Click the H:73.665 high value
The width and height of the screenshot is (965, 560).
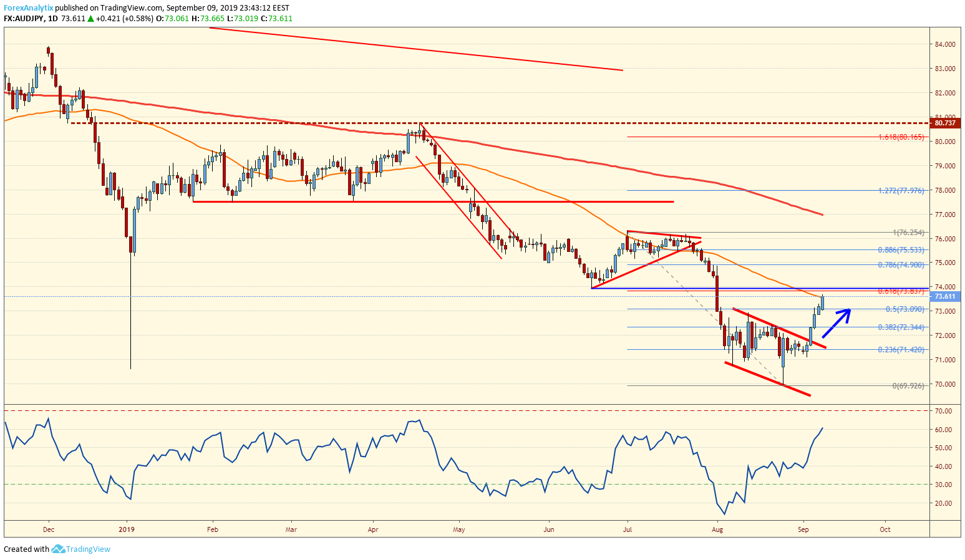coord(208,19)
